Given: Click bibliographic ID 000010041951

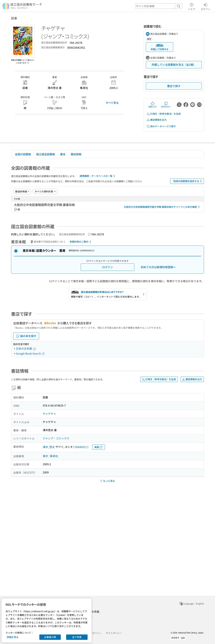Looking at the screenshot, I should (x=76, y=47).
